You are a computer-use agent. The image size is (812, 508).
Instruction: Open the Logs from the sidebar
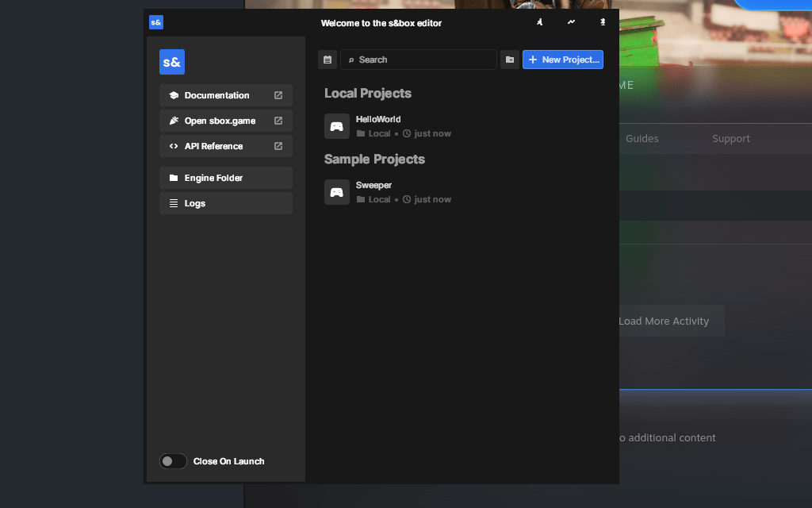click(226, 203)
